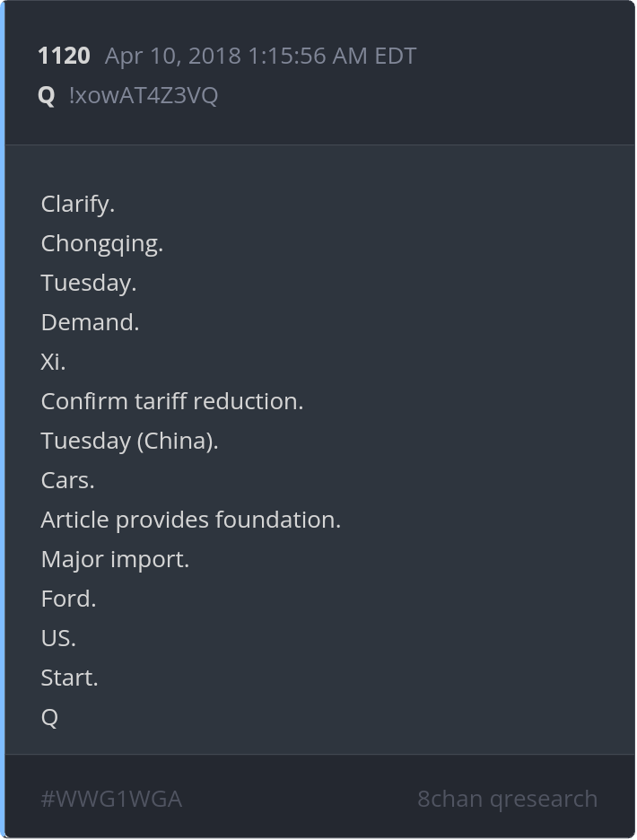Open the 8chan qresearch source link

(x=507, y=799)
